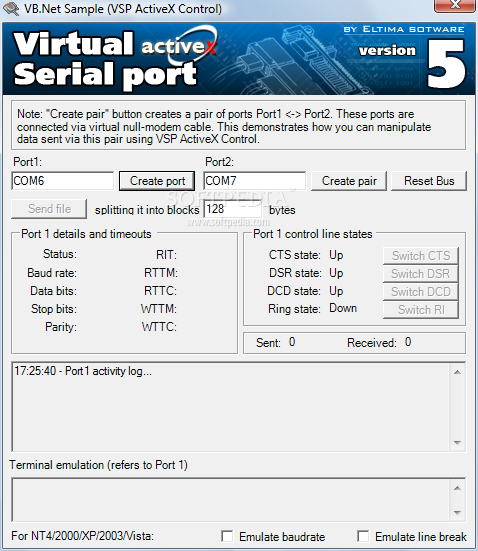Click the '17:25:40 - Port1 activity log...' entry
Screen dimensions: 478x551
83,371
